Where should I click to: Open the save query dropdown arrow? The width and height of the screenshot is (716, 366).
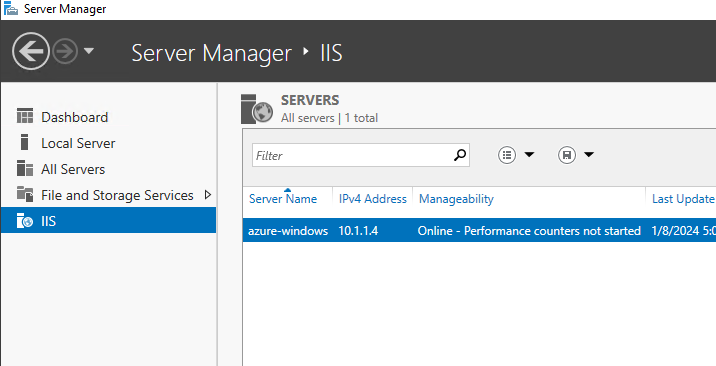[x=589, y=155]
